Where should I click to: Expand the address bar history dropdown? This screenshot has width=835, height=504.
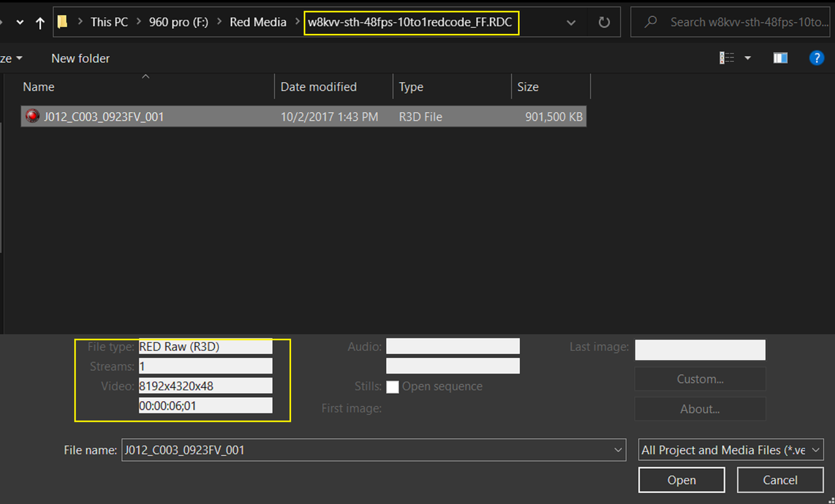[571, 23]
